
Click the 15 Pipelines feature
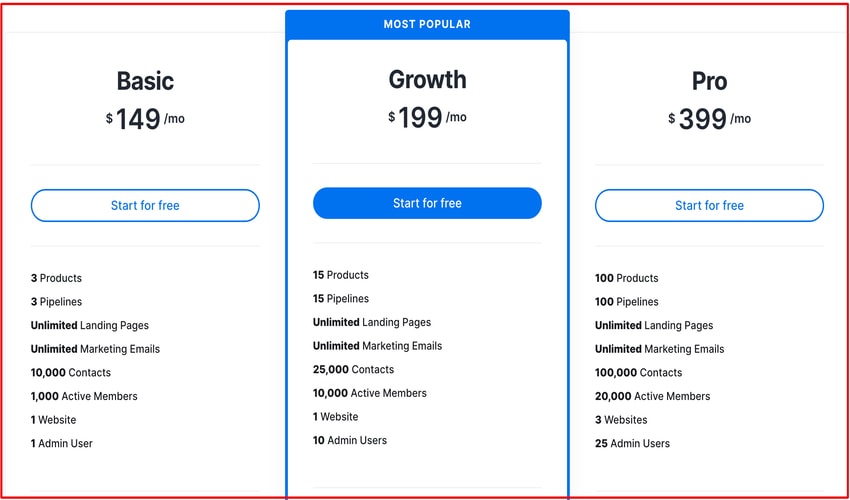coord(341,299)
